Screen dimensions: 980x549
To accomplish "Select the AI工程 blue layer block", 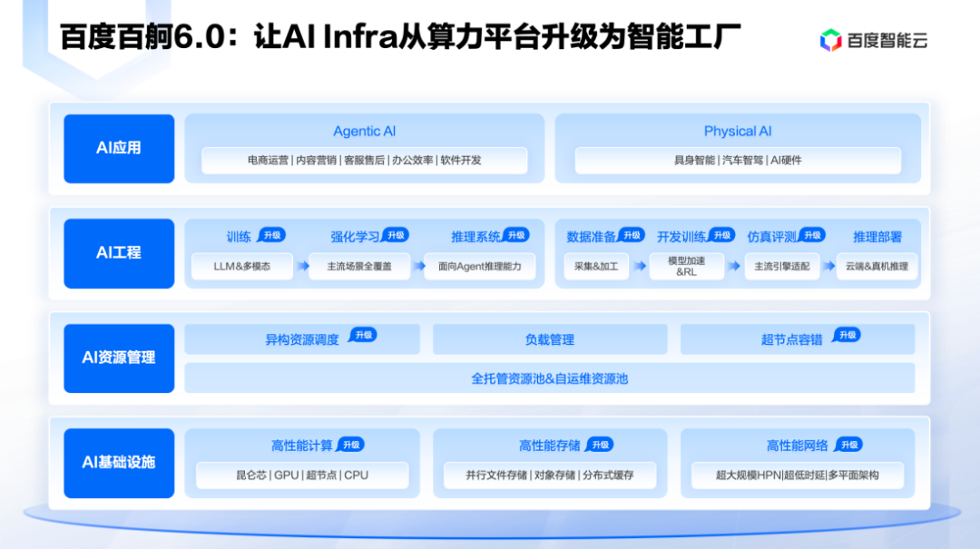I will [119, 253].
